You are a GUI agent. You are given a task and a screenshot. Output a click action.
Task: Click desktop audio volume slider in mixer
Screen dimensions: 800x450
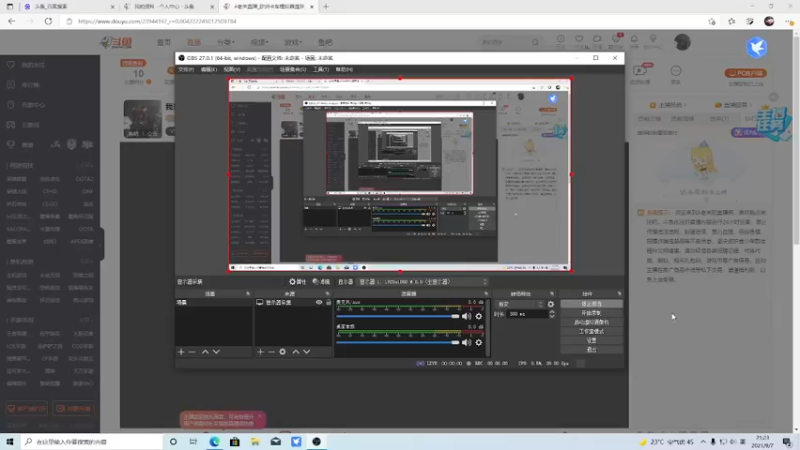tap(398, 342)
